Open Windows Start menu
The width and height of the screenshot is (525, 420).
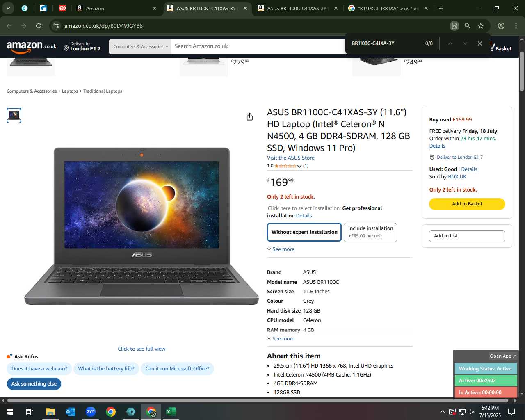tap(10, 412)
